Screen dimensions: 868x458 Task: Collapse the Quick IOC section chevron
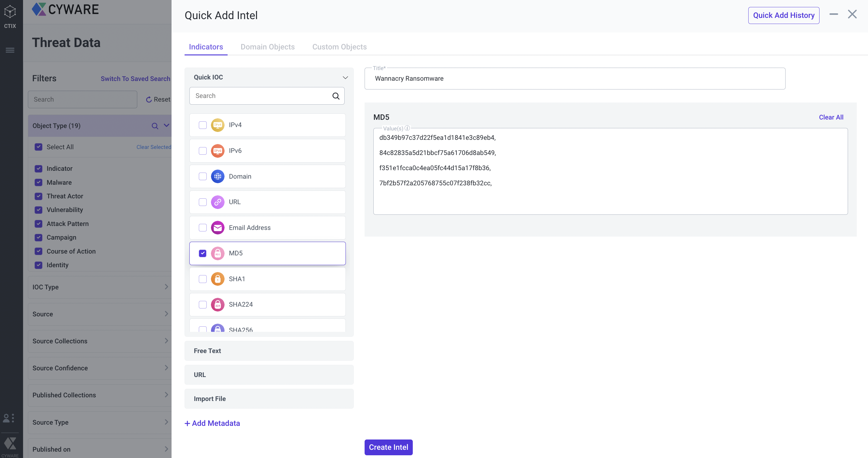pos(345,78)
